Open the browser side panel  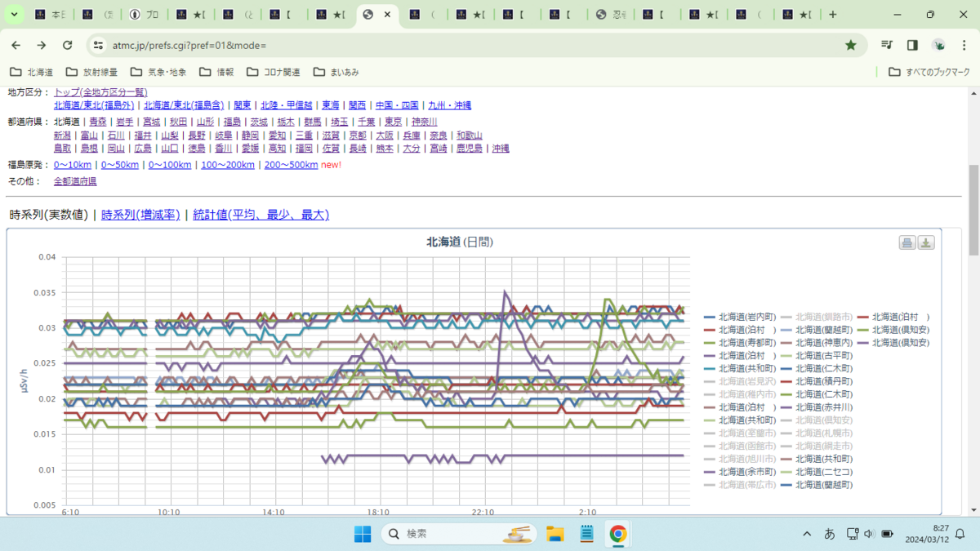[x=912, y=45]
